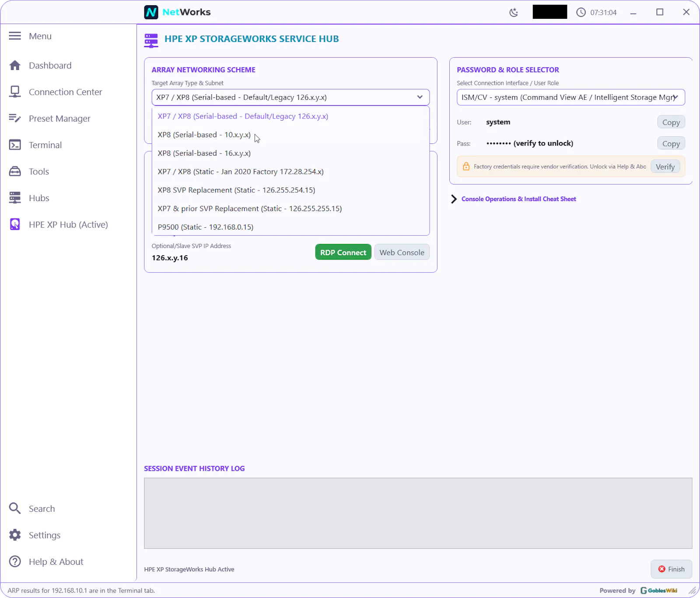Open the Help & About label in the sidebar
Image resolution: width=700 pixels, height=598 pixels.
pyautogui.click(x=56, y=561)
